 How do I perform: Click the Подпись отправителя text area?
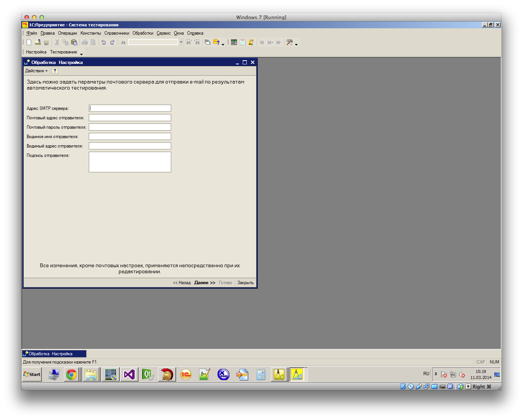point(130,162)
